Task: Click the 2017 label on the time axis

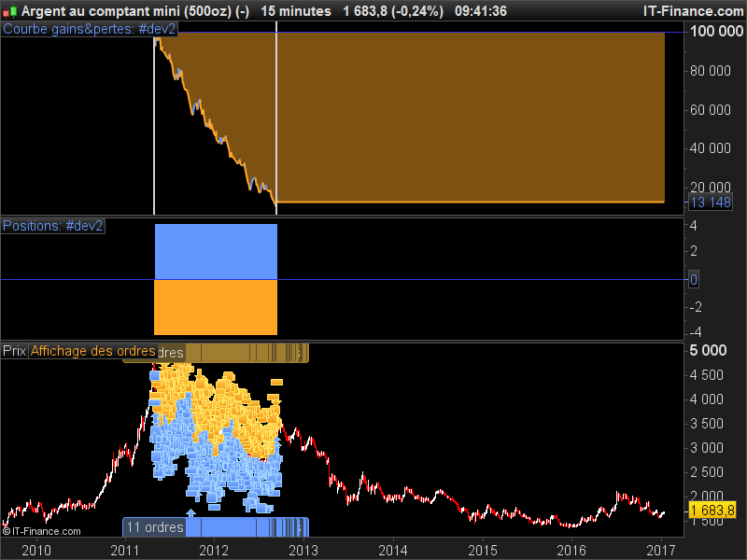Action: (x=661, y=551)
